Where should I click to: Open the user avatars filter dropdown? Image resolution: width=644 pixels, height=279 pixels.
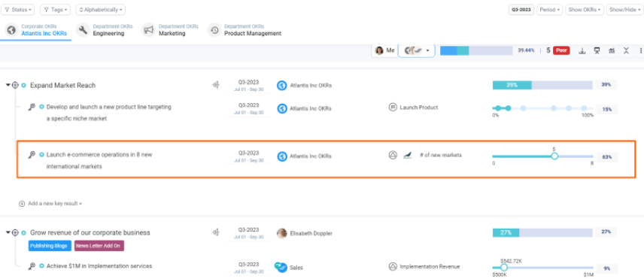click(417, 50)
